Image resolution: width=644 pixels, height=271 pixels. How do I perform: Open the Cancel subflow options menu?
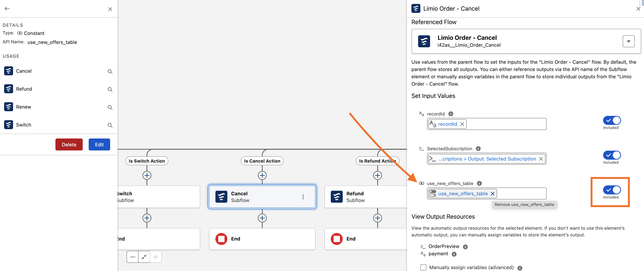point(303,197)
